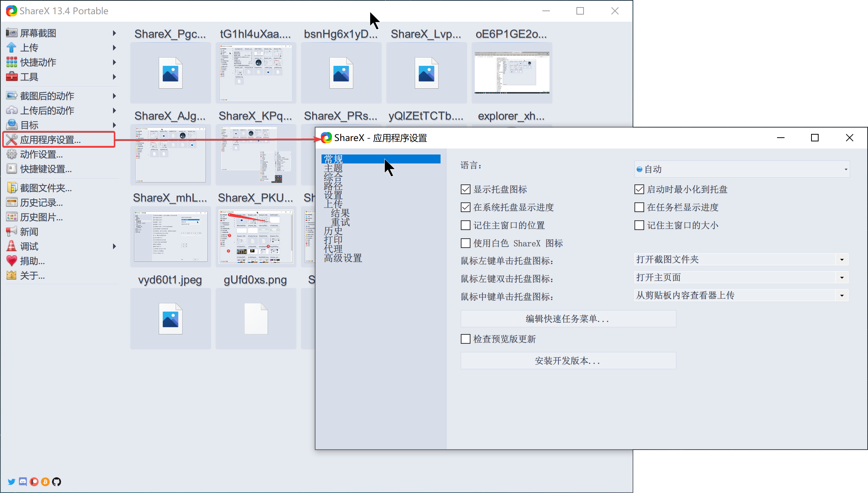Select 代理 in settings list
This screenshot has width=868, height=493.
(x=333, y=249)
